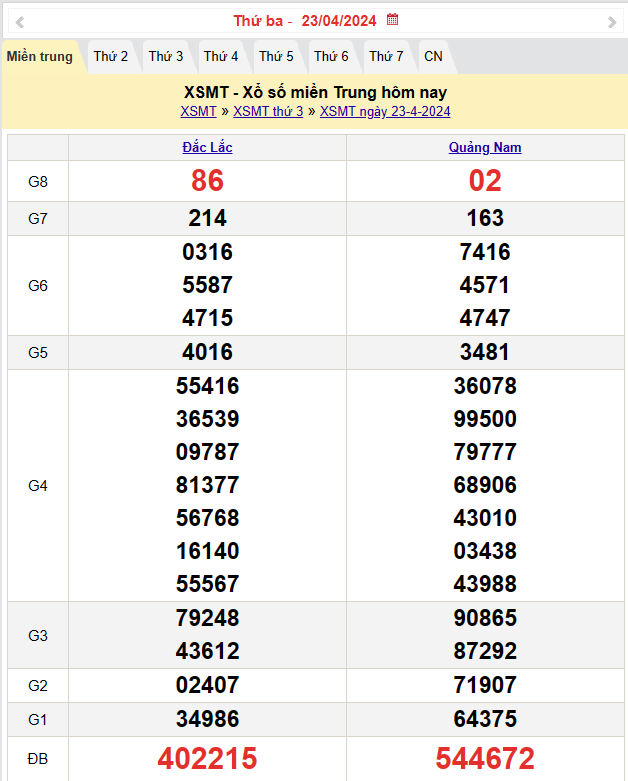Switch to the CN tab

tap(433, 57)
